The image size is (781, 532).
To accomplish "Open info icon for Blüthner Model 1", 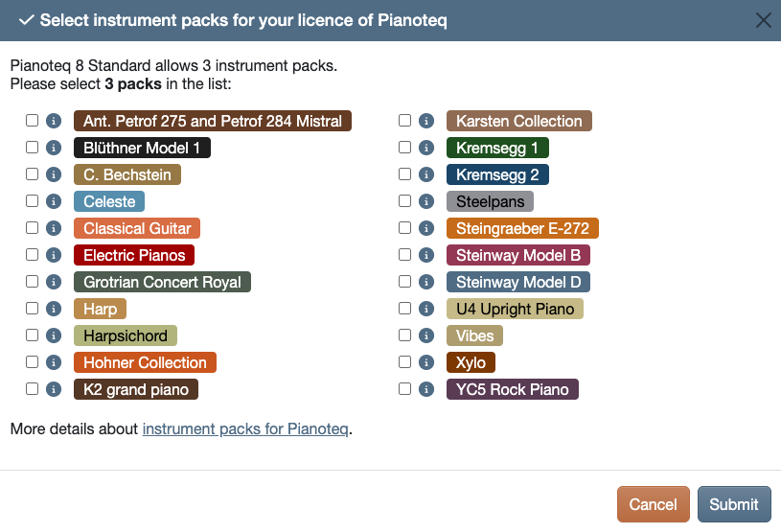I will click(x=54, y=148).
